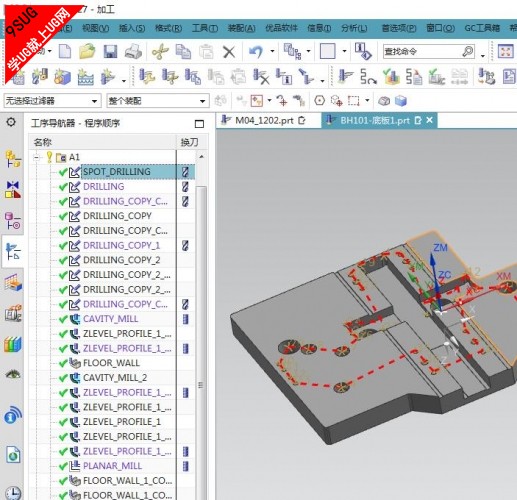Open a file with the folder icon
This screenshot has width=517, height=500.
click(x=87, y=52)
